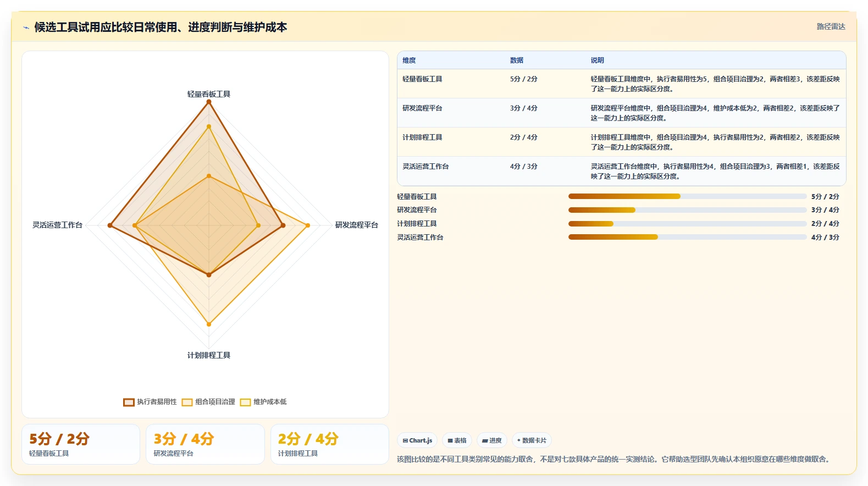Screen dimensions: 868x486
Task: Click the footer note starting 该图比较的是
Action: pyautogui.click(x=614, y=459)
